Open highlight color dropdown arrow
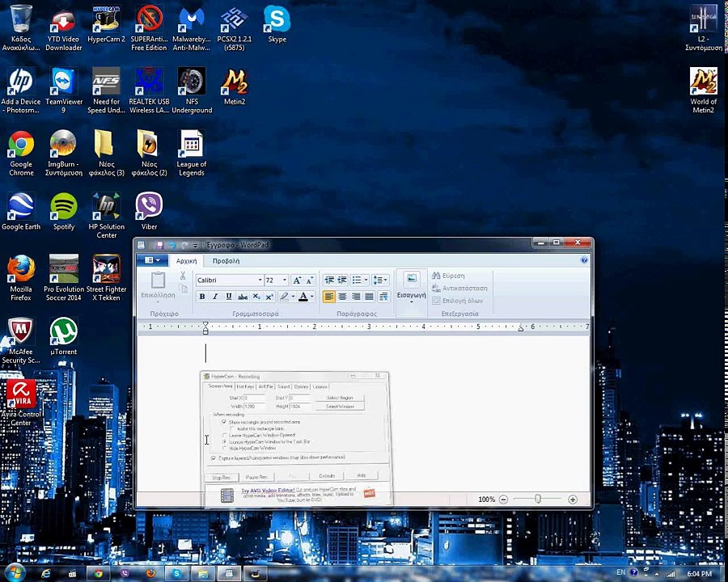Screen dimensions: 728x582 point(293,297)
